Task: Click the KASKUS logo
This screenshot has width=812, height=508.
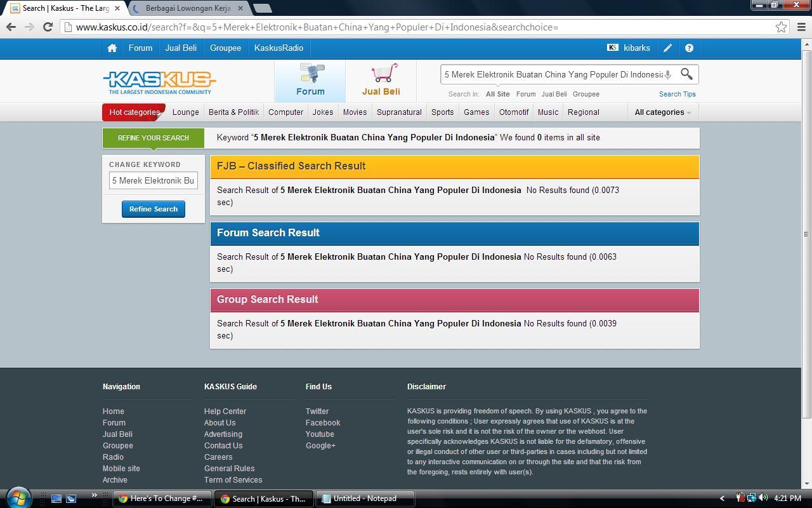Action: point(159,83)
